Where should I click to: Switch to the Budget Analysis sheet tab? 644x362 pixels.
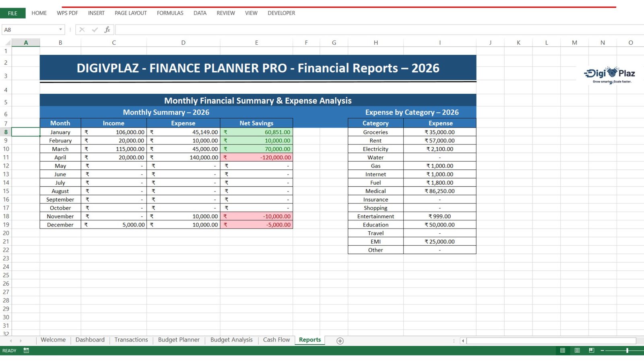click(x=231, y=340)
